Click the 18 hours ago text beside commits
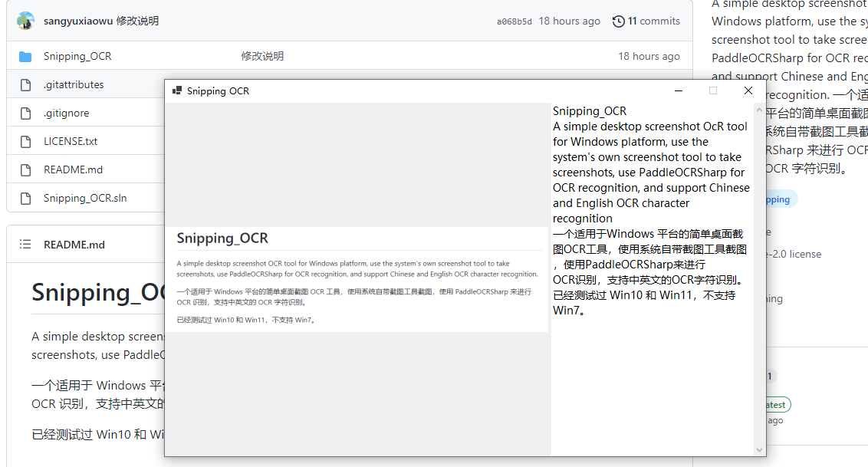The height and width of the screenshot is (467, 868). tap(569, 21)
